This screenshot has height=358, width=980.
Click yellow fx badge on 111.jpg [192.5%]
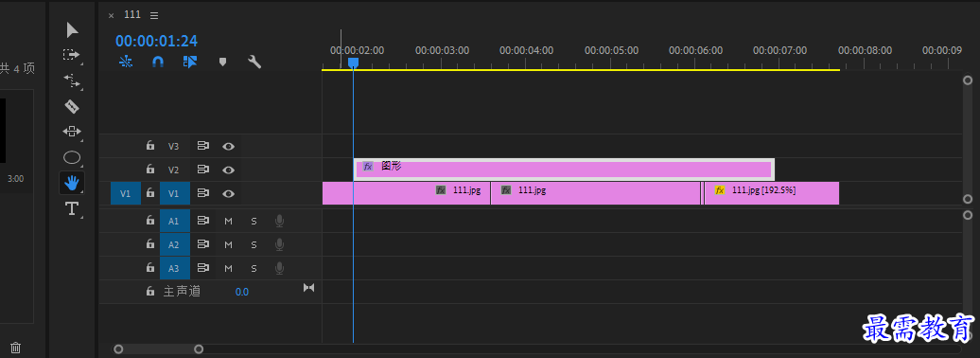(720, 190)
